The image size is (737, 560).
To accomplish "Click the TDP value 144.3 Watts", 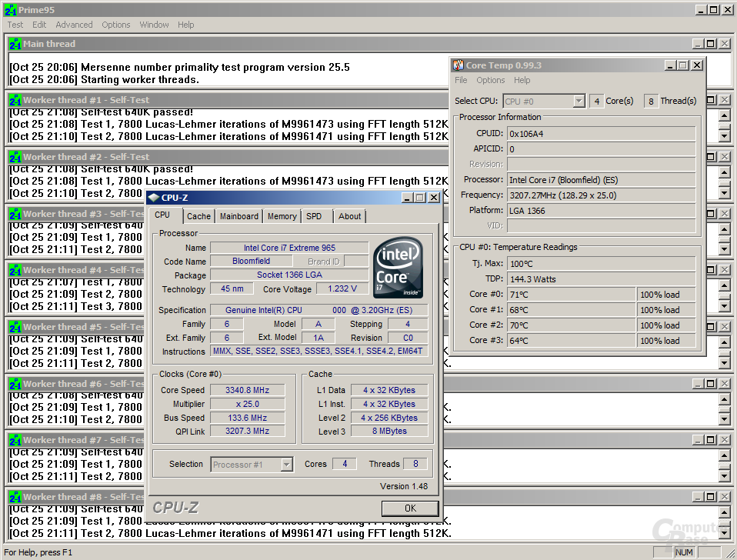I will point(601,279).
